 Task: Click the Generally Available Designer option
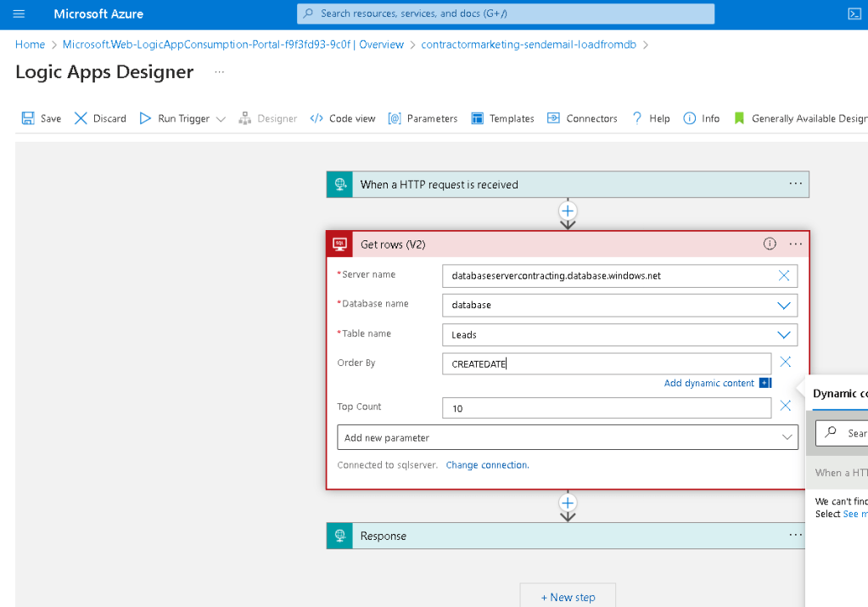(x=800, y=119)
